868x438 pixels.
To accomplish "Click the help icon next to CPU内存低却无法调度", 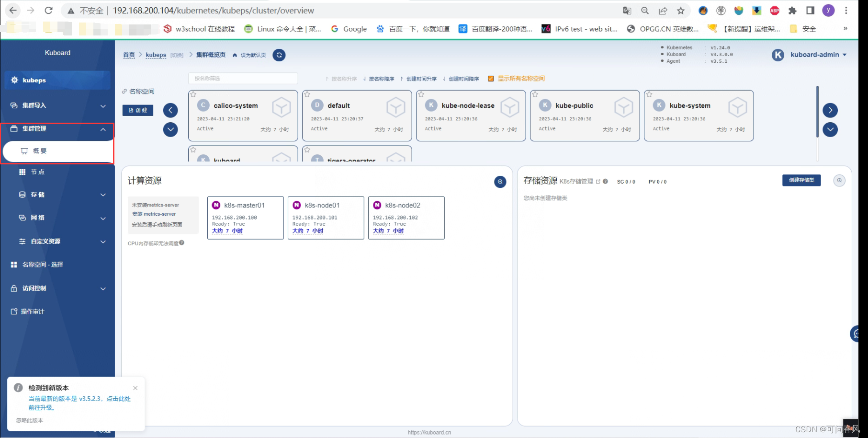I will pos(182,243).
